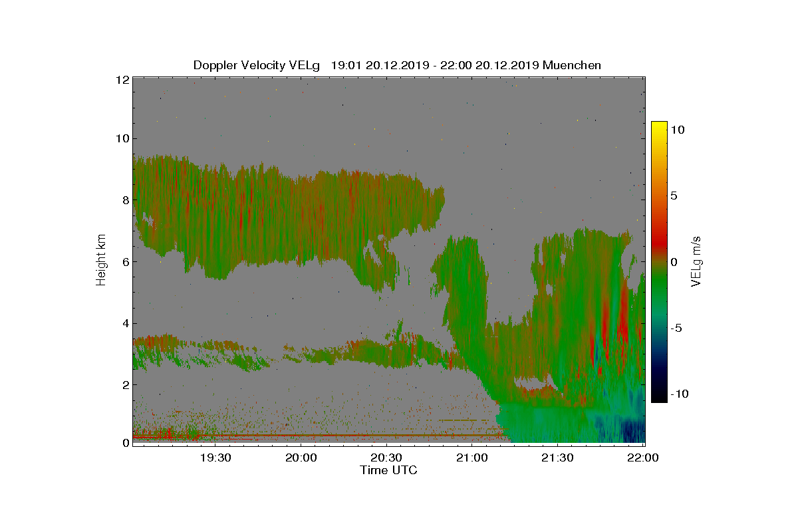
Task: Click the 21:30 time tick label
Action: coord(557,458)
